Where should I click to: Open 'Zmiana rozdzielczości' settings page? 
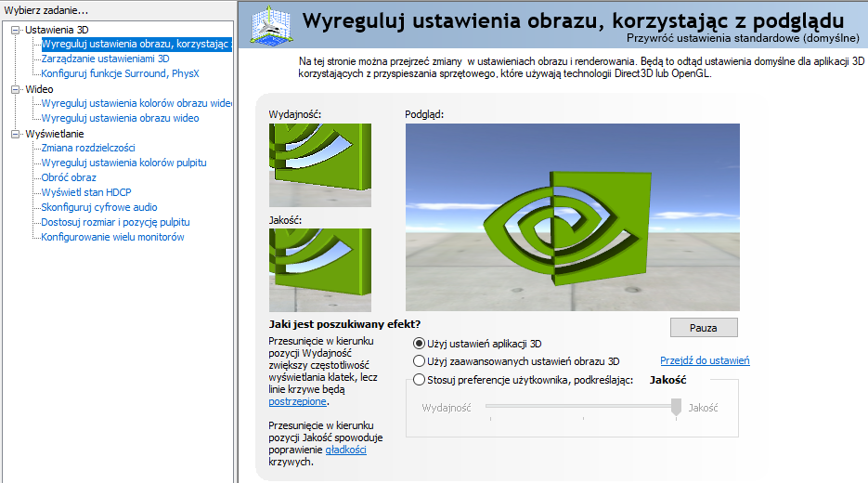[x=88, y=148]
